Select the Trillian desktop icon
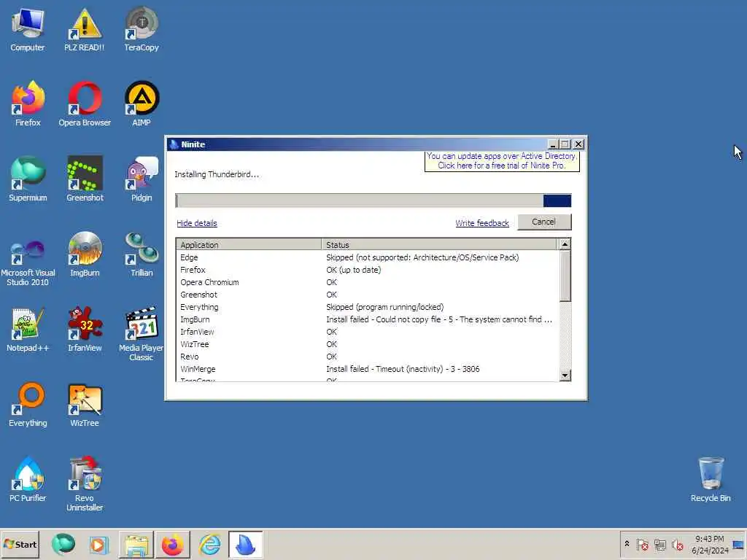The height and width of the screenshot is (560, 747). coord(142,254)
